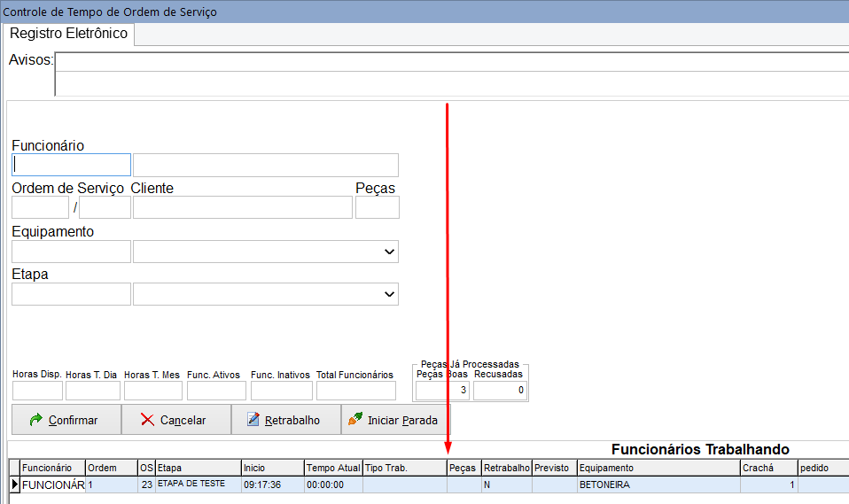Click the pedido column header
Viewport: 849px width, 504px height.
point(823,468)
